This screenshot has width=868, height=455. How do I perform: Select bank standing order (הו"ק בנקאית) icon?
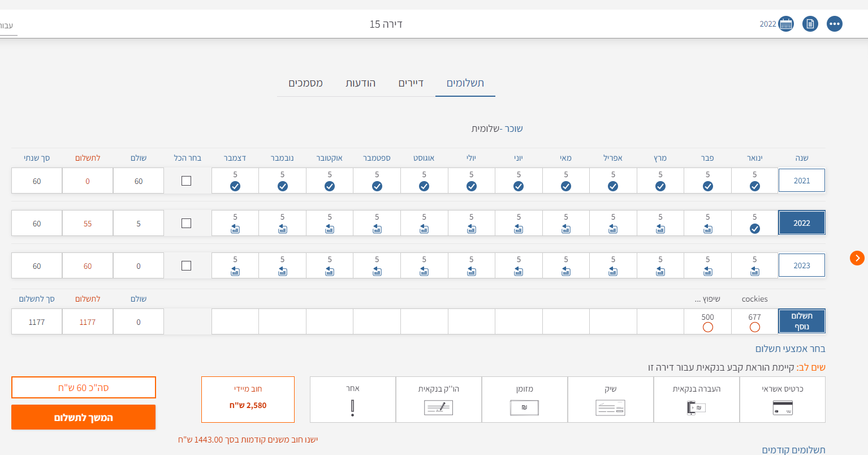point(438,407)
